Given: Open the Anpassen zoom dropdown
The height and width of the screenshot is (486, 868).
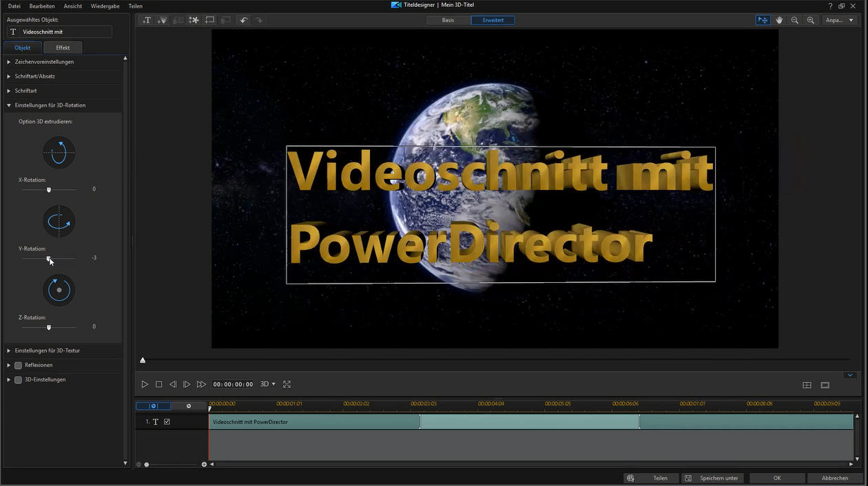Looking at the screenshot, I should pyautogui.click(x=840, y=20).
